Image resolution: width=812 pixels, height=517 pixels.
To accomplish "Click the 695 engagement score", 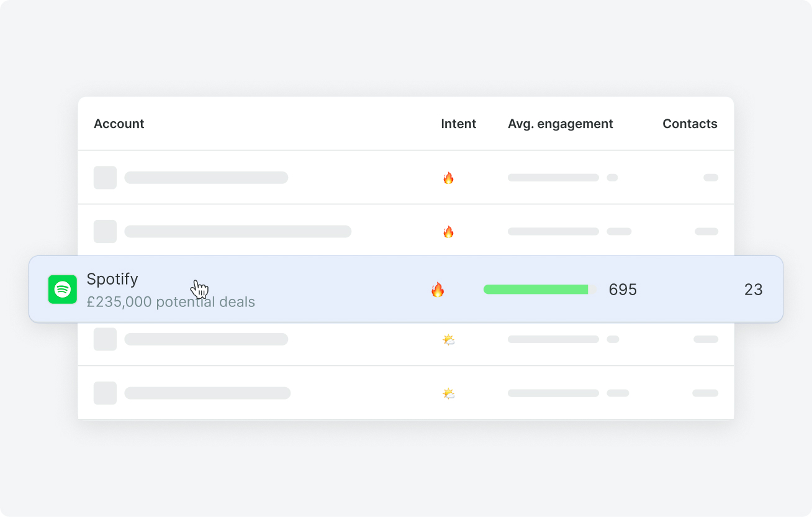I will point(623,290).
